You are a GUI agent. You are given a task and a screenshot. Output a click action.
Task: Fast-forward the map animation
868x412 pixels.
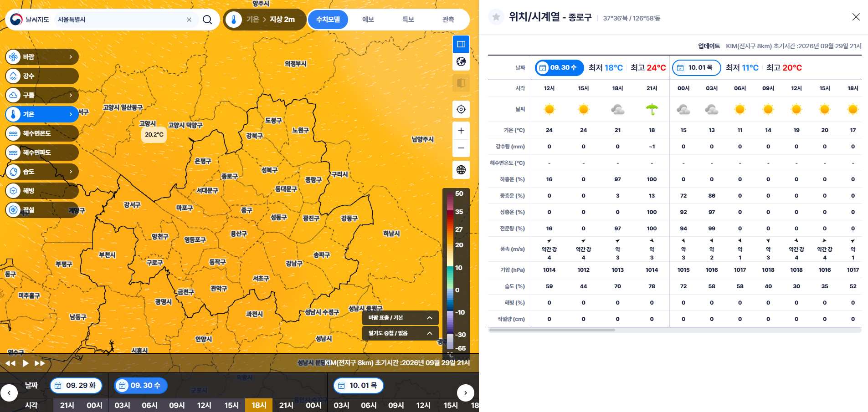[40, 363]
